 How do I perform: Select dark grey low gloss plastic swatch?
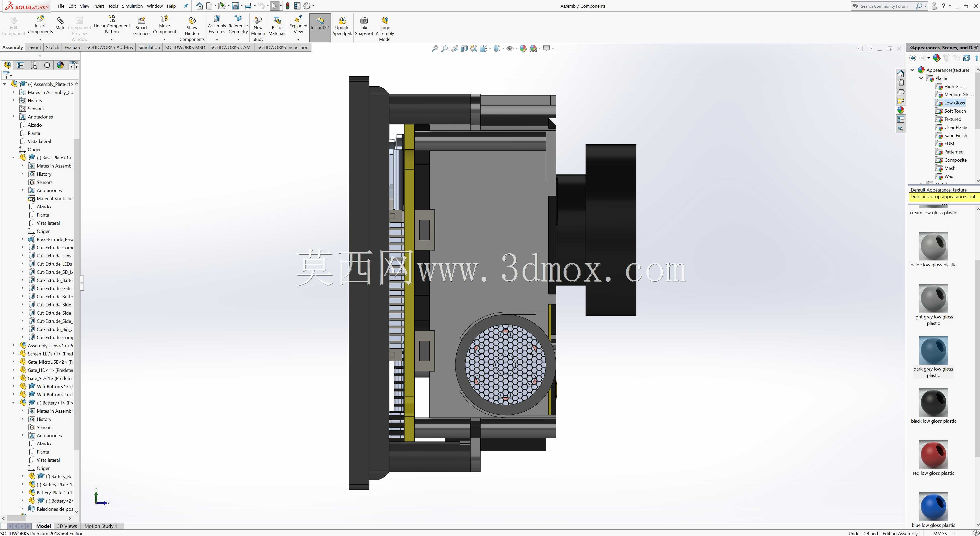click(933, 350)
